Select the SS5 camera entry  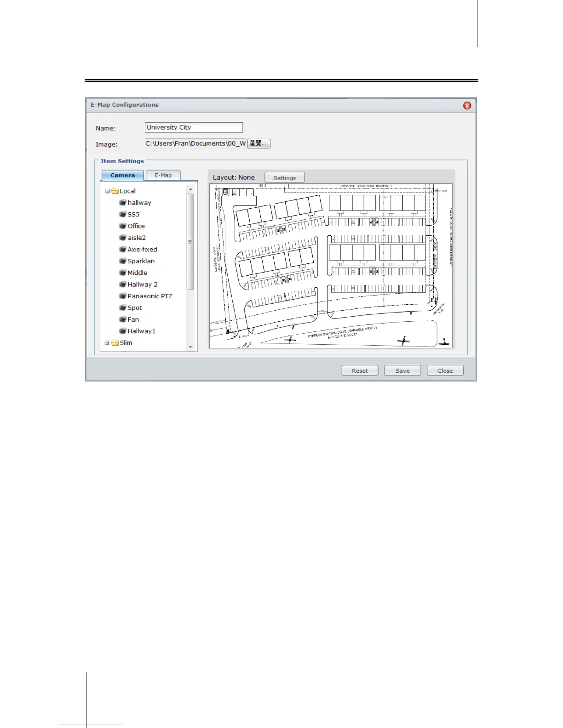coord(133,214)
